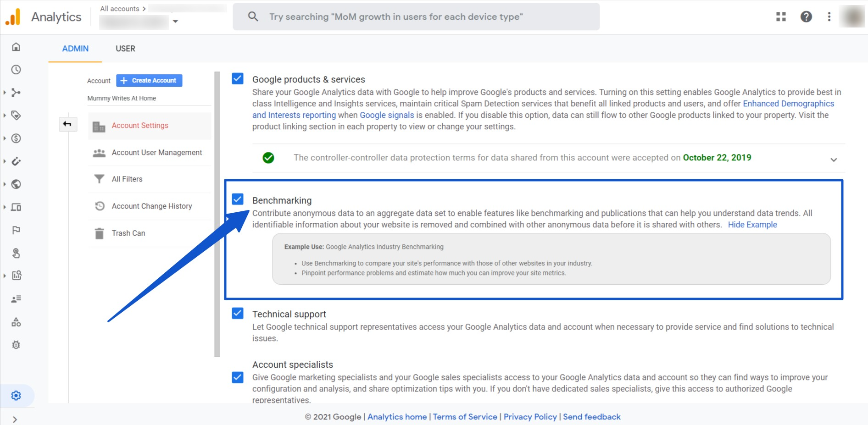Select Account Settings menu item

point(150,126)
